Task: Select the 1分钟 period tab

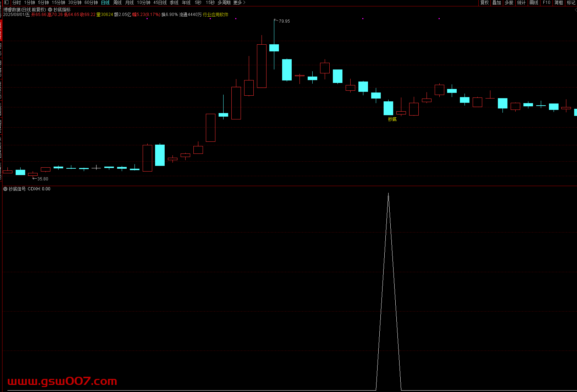Action: 29,2
